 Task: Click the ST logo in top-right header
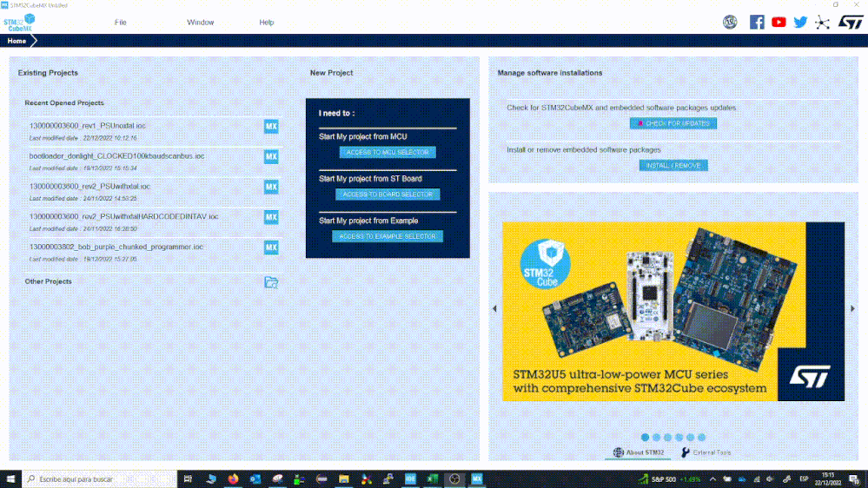tap(851, 22)
